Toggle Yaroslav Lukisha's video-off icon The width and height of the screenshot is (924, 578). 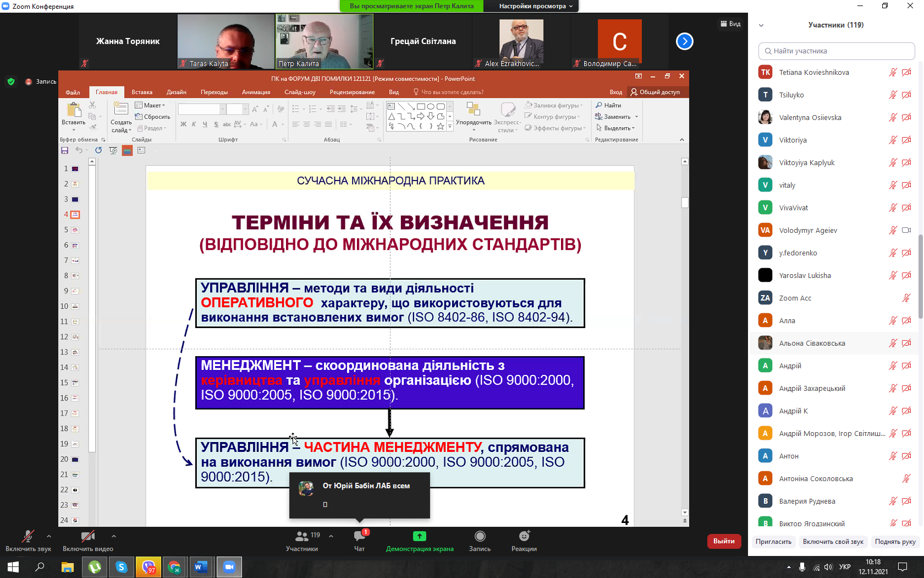pyautogui.click(x=906, y=275)
